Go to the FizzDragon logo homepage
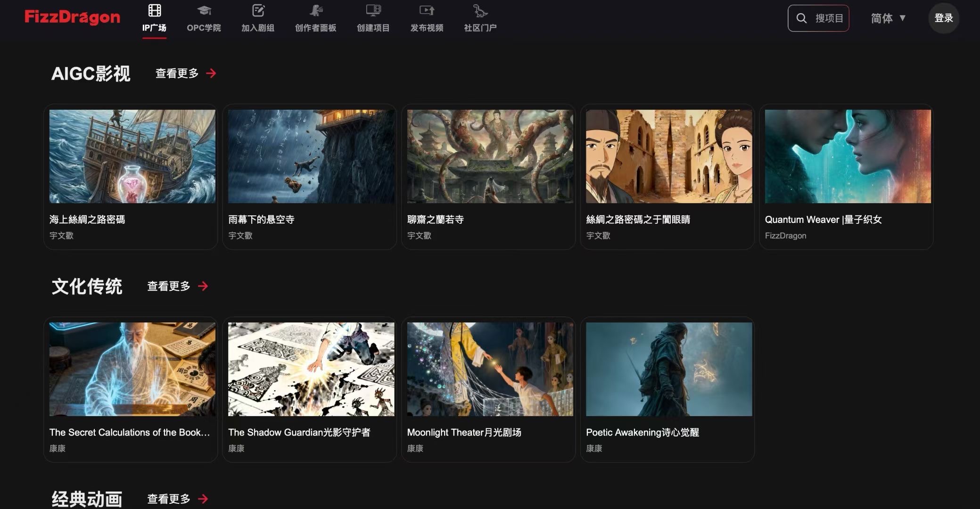980x509 pixels. (x=72, y=17)
